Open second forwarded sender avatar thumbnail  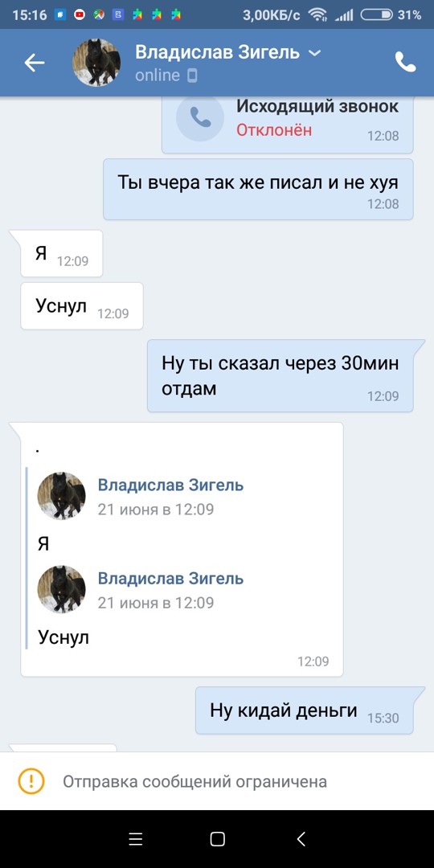(61, 590)
